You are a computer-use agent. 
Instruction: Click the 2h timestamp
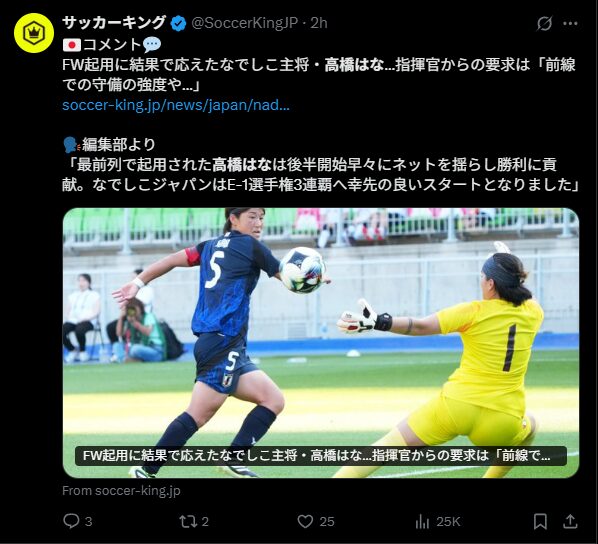coord(319,23)
